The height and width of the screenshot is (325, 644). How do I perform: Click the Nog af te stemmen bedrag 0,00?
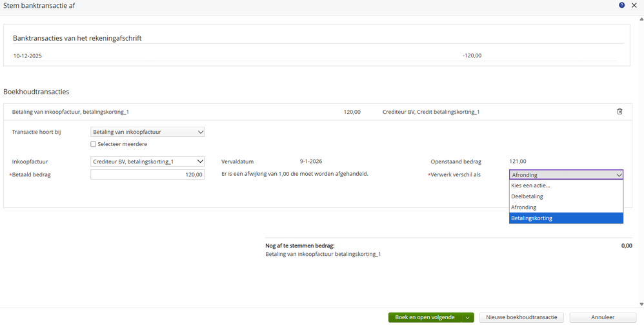[x=627, y=246]
